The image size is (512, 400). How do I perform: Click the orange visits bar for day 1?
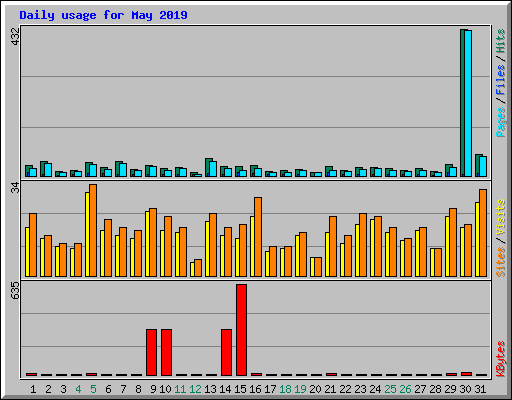pyautogui.click(x=33, y=245)
